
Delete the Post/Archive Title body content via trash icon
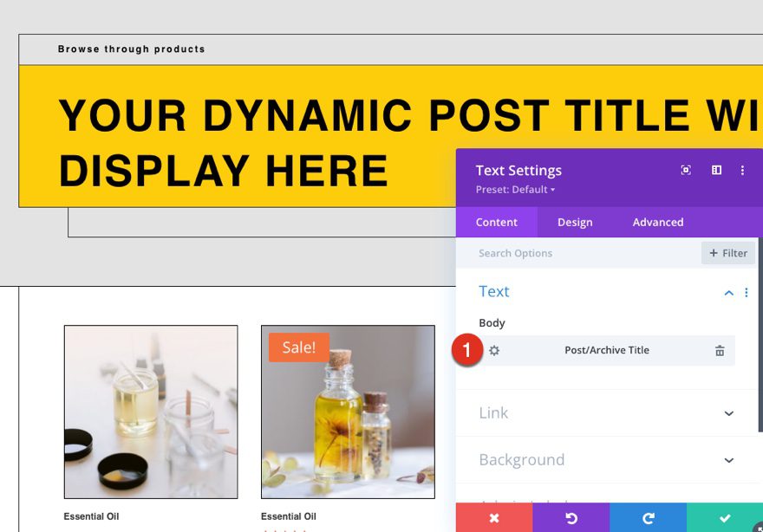[x=719, y=350]
